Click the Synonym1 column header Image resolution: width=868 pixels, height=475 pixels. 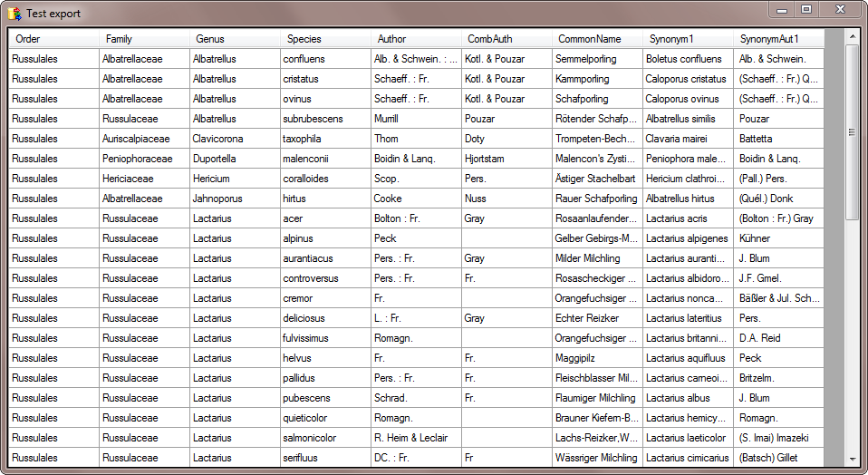click(688, 39)
